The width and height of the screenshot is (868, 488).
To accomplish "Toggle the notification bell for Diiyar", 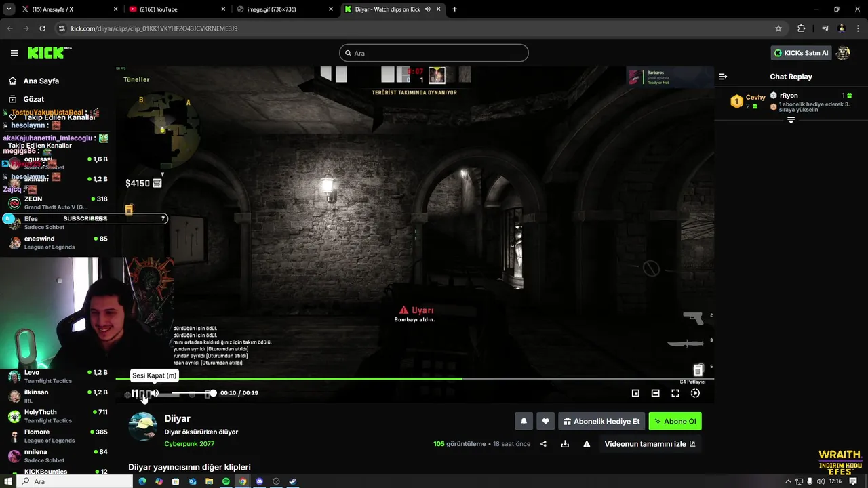I will point(524,421).
